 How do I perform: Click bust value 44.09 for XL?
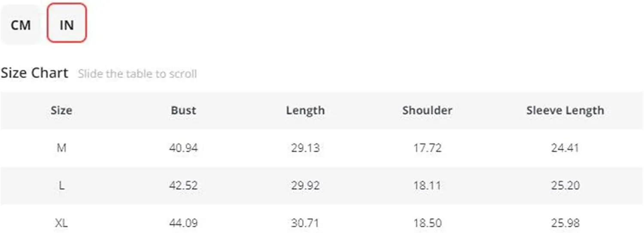coord(183,223)
